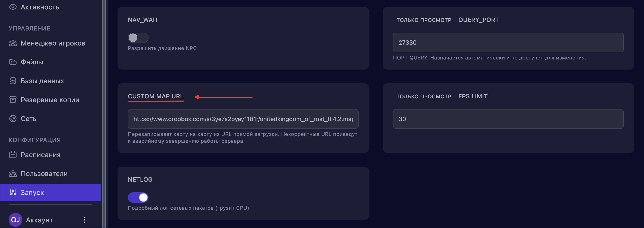Click the Менеджер игроков people icon
This screenshot has height=228, width=644.
[13, 43]
